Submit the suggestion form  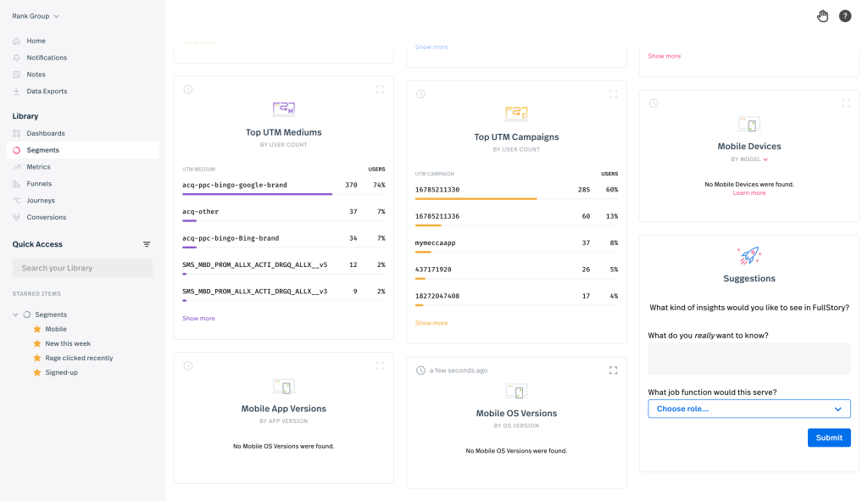[828, 437]
